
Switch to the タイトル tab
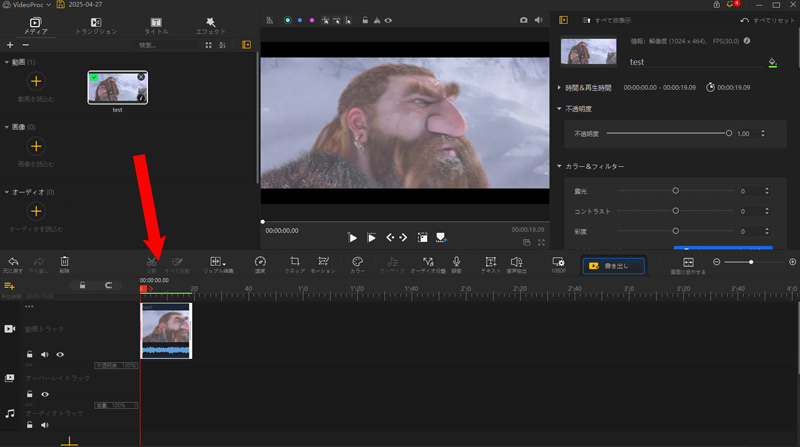[x=156, y=26]
